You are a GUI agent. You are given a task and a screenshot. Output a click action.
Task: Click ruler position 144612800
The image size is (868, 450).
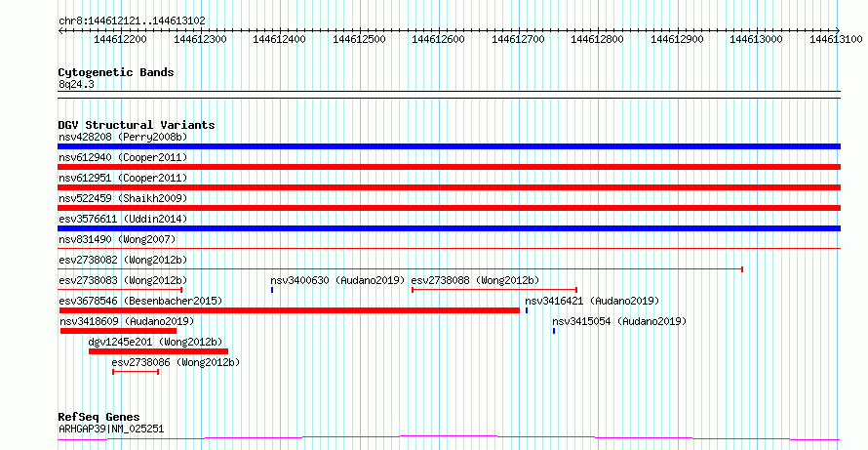(x=597, y=39)
